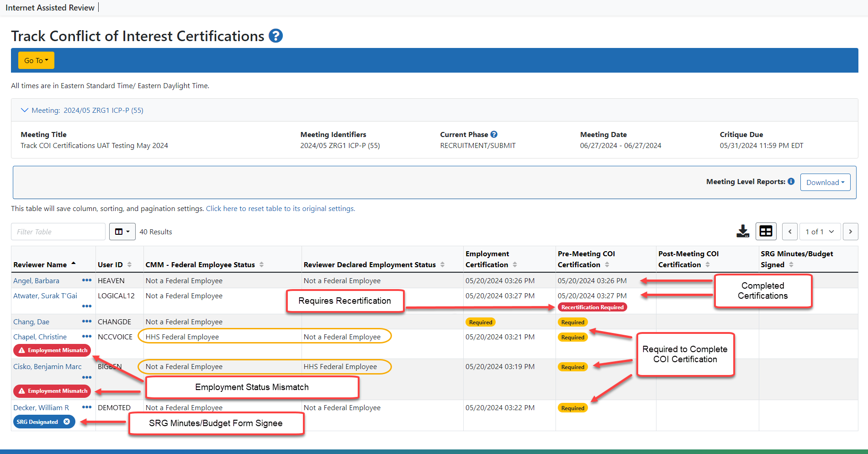Open the Download reports dropdown
Screen dimensions: 868x454
point(825,182)
